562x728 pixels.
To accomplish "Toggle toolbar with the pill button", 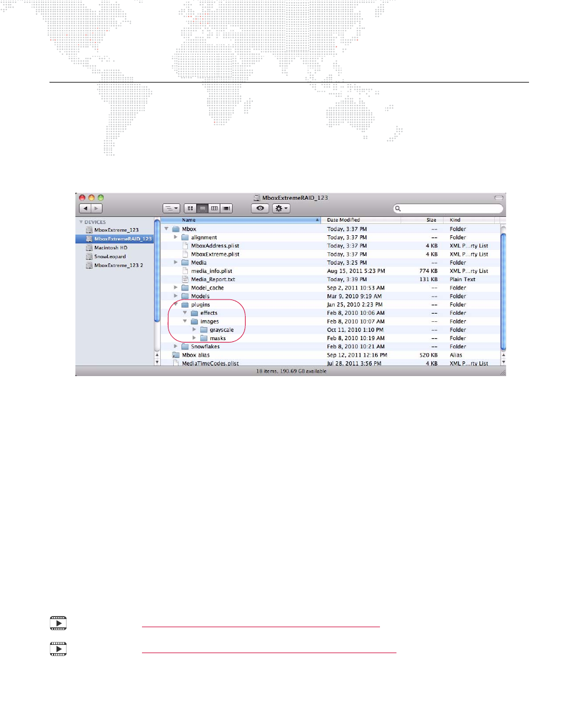I will click(x=498, y=197).
